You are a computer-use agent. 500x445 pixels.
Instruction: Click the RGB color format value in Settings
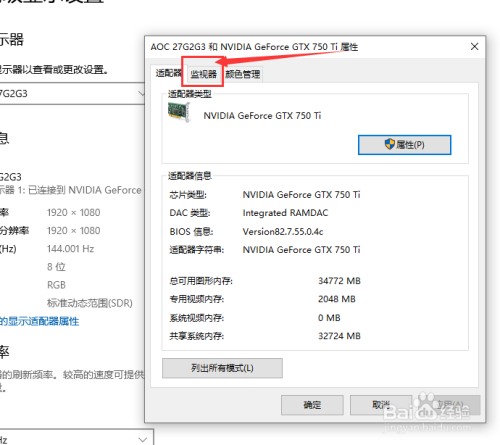pyautogui.click(x=56, y=285)
